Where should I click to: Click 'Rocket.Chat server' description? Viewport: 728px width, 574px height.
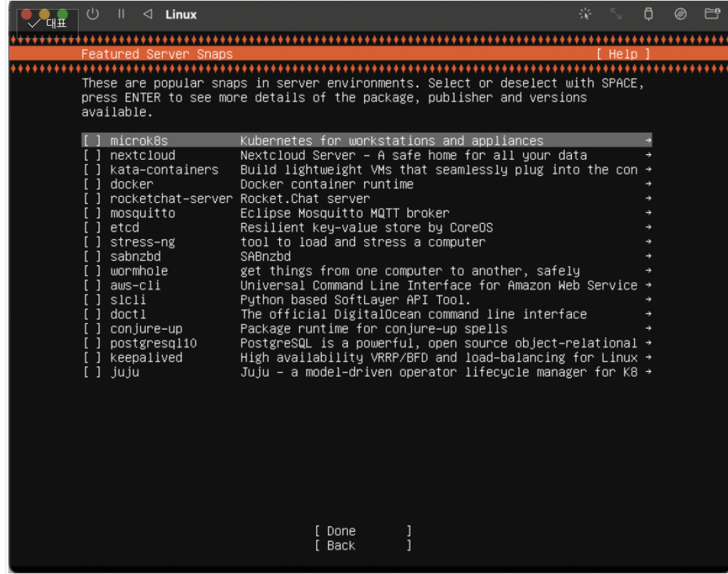tap(305, 198)
